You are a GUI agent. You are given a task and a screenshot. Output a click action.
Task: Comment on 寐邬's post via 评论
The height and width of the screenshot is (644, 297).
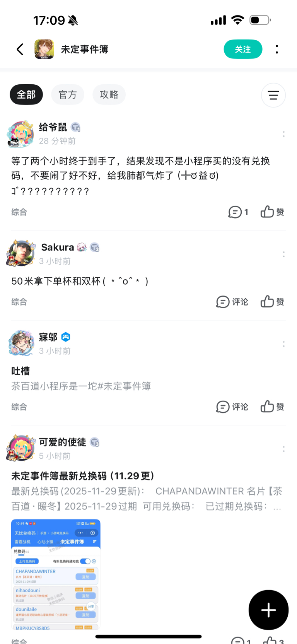(x=232, y=407)
